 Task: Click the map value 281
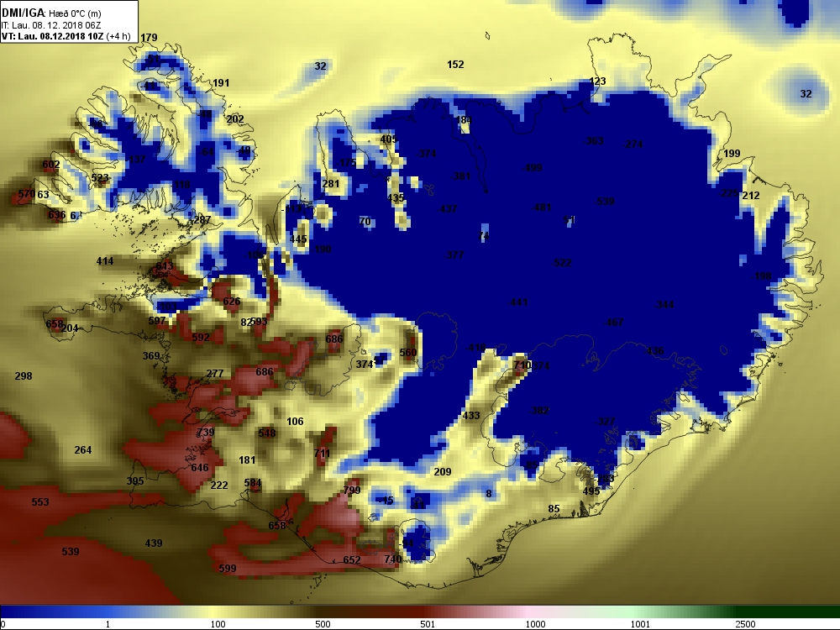point(330,184)
